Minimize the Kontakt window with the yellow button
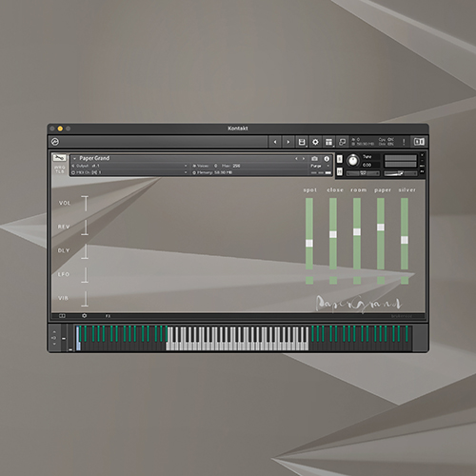Screen dimensions: 476x476 60,129
